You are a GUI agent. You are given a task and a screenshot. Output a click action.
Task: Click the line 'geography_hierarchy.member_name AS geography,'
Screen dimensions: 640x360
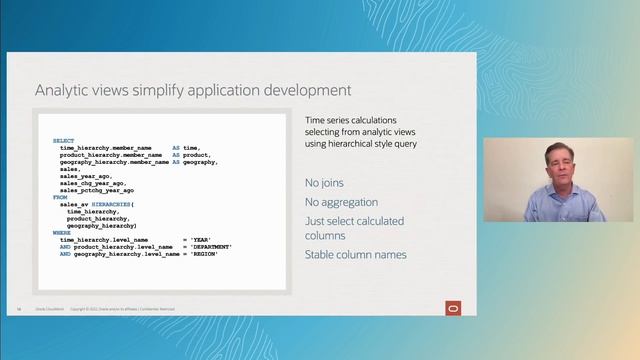click(x=139, y=162)
